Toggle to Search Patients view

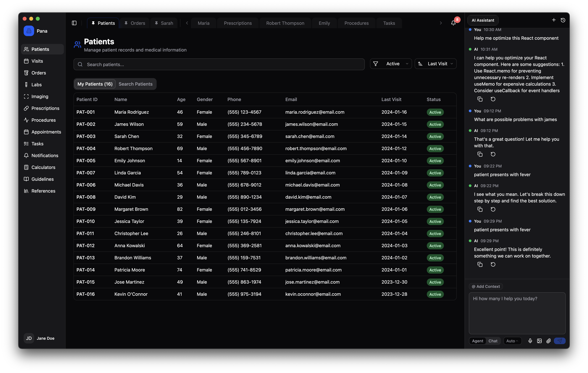(136, 84)
